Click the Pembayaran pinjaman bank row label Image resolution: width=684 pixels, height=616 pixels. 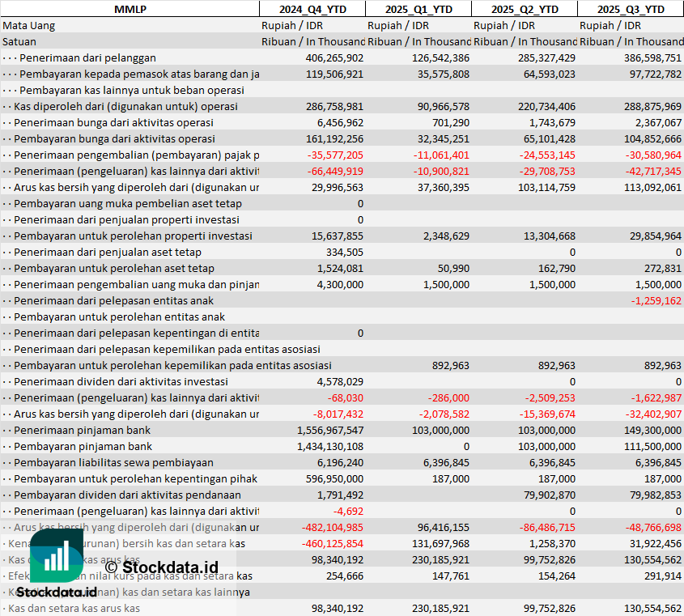pyautogui.click(x=83, y=446)
